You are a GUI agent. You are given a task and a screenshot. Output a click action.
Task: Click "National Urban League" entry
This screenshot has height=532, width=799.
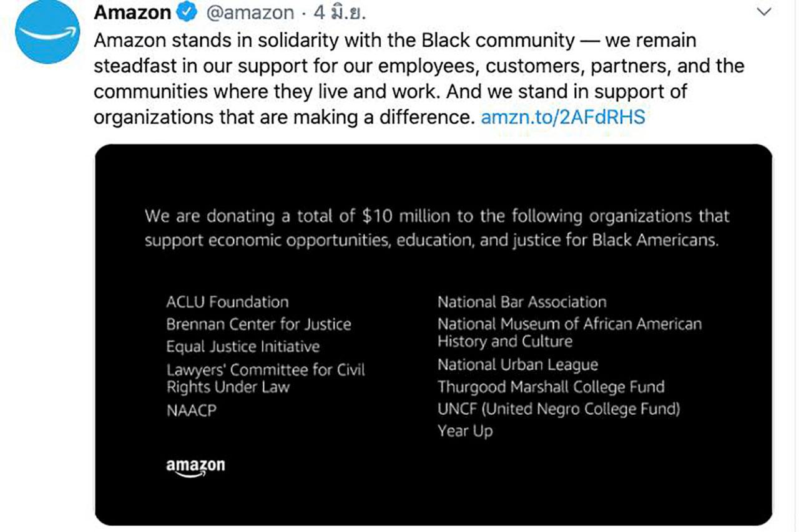[x=517, y=365]
